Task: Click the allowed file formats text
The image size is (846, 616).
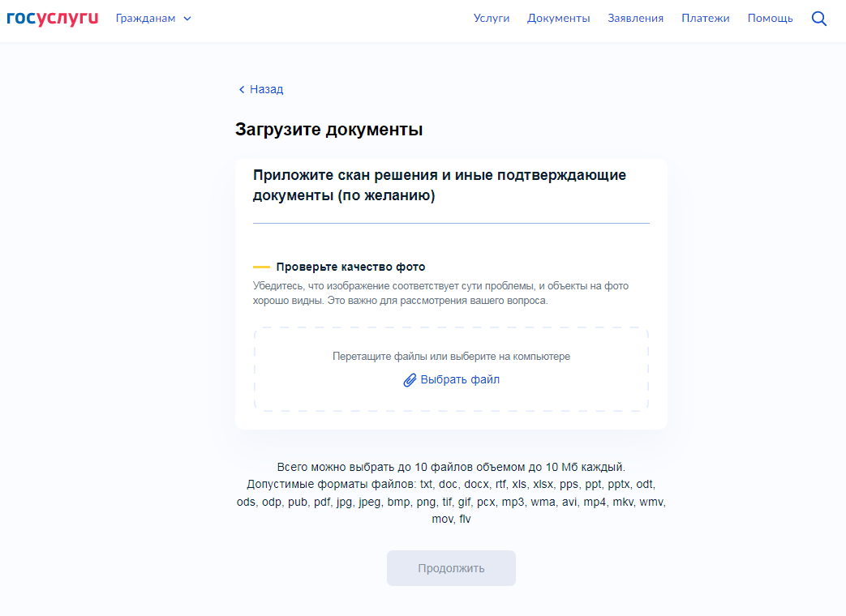Action: pyautogui.click(x=451, y=502)
